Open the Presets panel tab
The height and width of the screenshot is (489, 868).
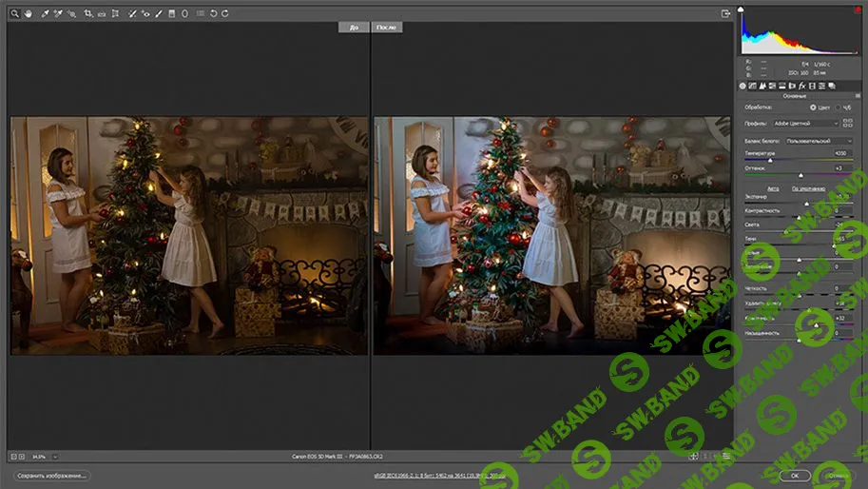coord(822,86)
